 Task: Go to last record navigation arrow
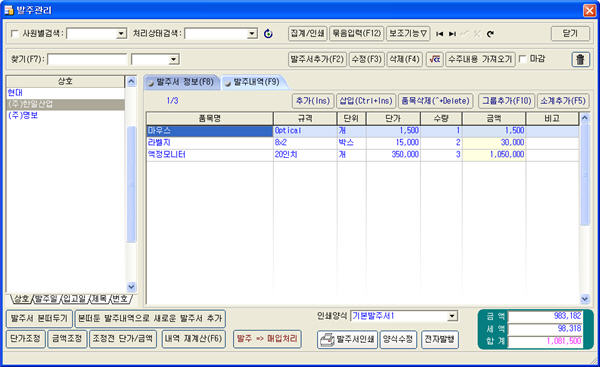click(452, 34)
